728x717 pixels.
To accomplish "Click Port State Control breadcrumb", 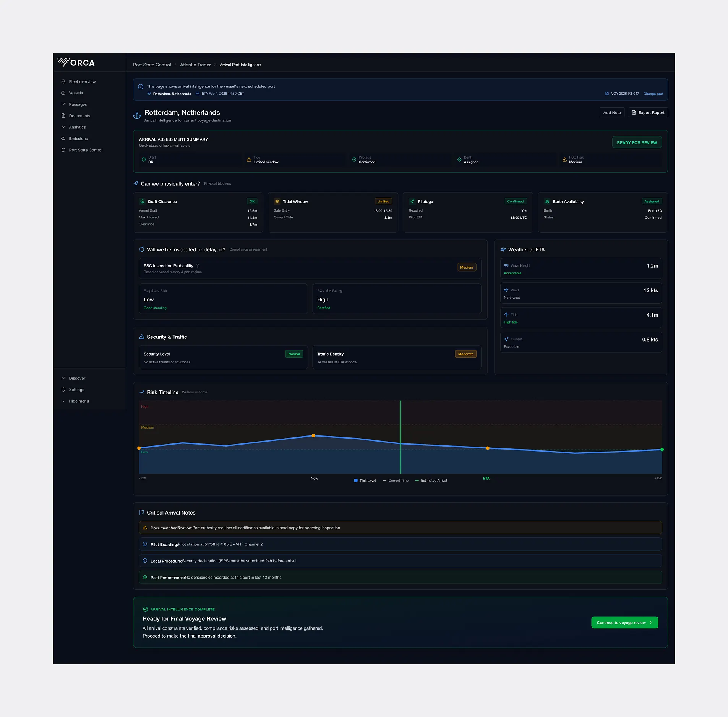I will 152,65.
